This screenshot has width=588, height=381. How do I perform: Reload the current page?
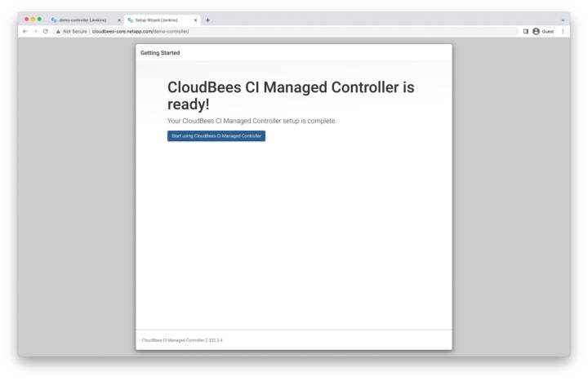46,31
